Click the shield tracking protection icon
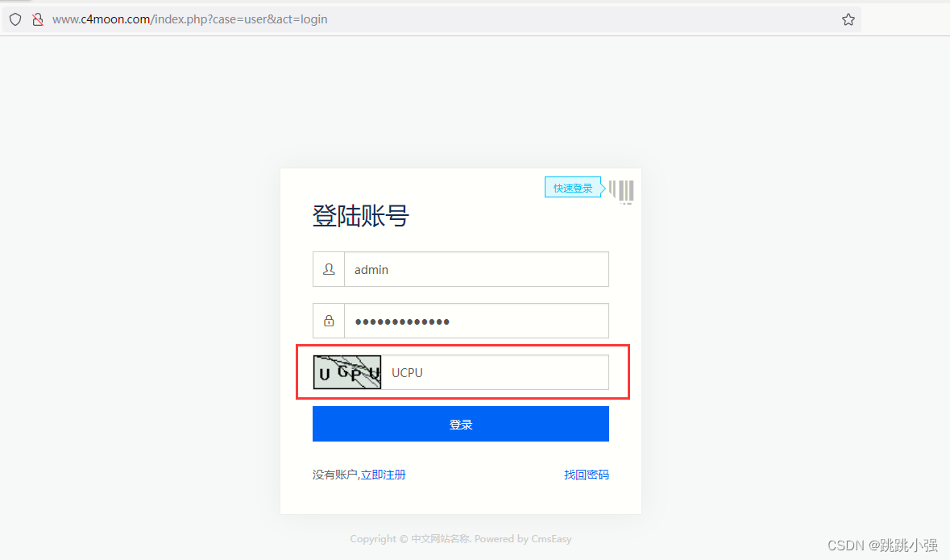Viewport: 950px width, 560px height. 15,19
